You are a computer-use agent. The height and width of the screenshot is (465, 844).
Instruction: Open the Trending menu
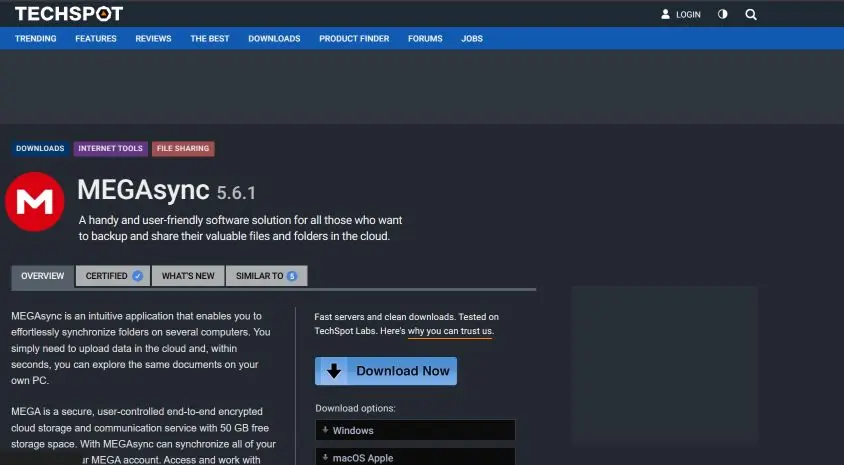[x=36, y=39]
